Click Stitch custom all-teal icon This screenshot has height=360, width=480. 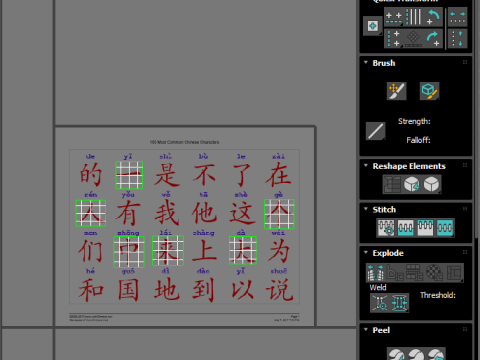[x=445, y=228]
